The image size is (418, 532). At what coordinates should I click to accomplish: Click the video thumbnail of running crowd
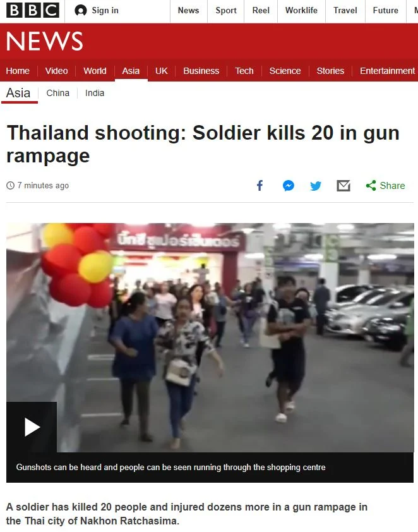point(210,337)
